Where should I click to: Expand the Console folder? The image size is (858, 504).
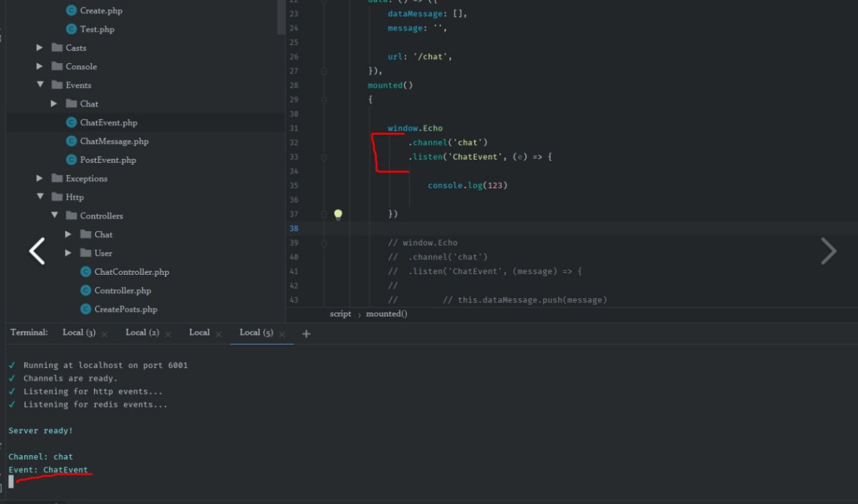[x=40, y=66]
